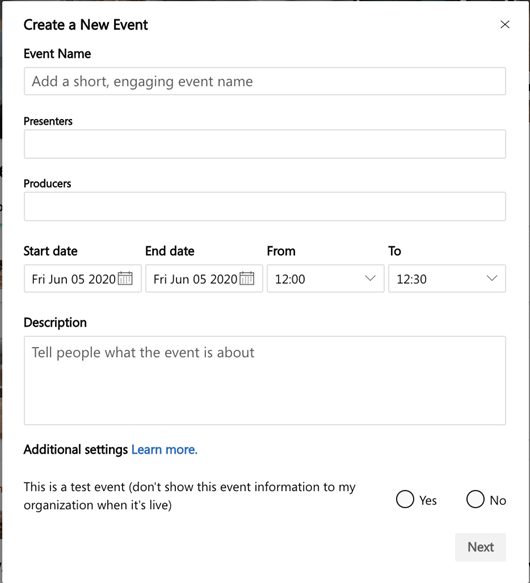The width and height of the screenshot is (530, 583).
Task: Click the Create a New Event title
Action: (x=86, y=25)
